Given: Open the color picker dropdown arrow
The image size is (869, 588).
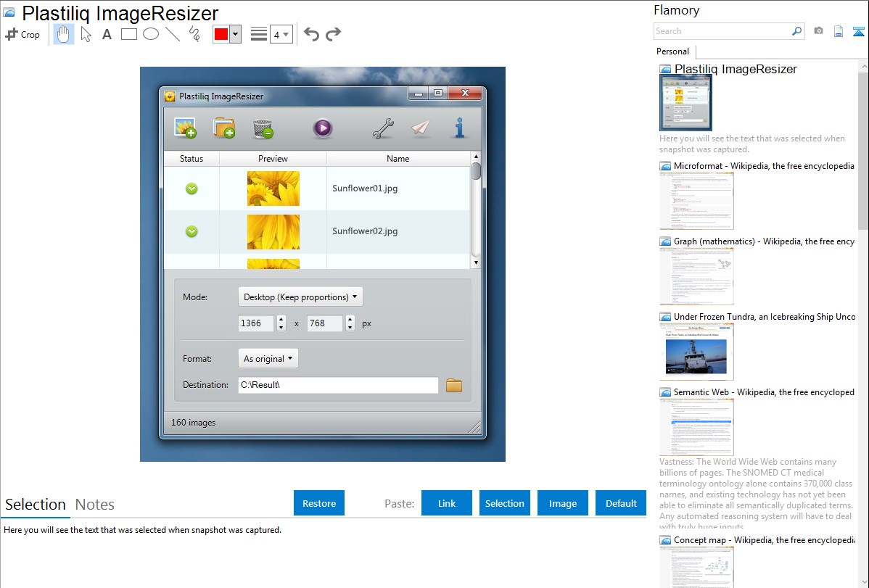Looking at the screenshot, I should 236,34.
